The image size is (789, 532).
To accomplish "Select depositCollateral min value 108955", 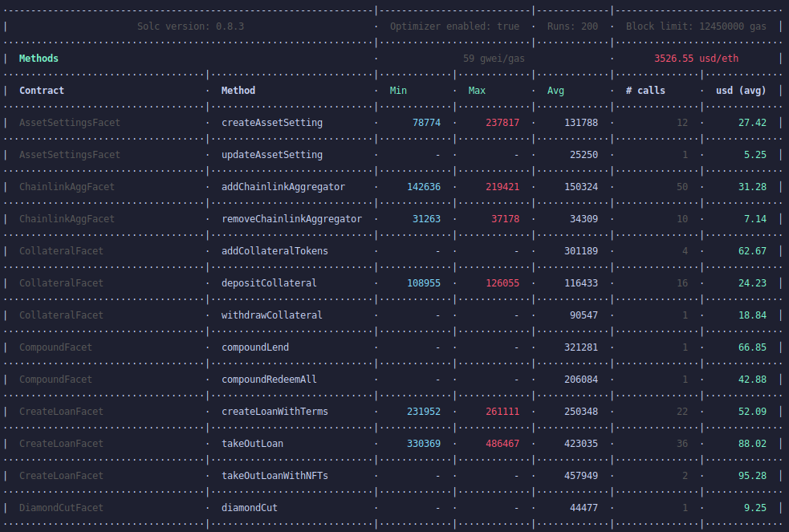I will click(x=424, y=283).
